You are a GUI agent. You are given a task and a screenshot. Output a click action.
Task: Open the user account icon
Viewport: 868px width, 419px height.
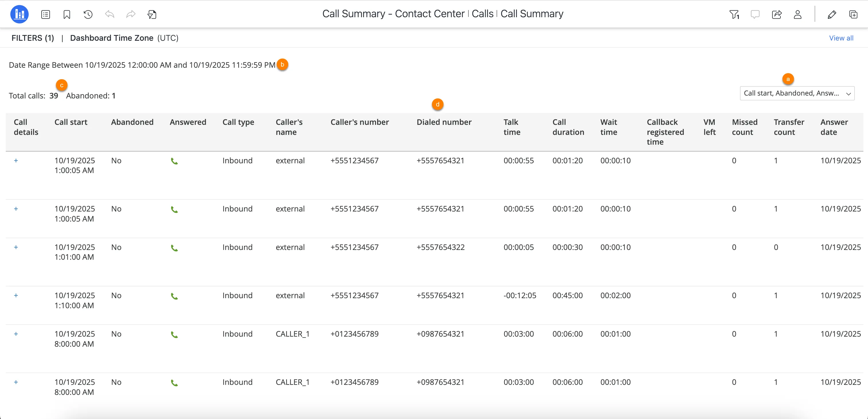798,14
